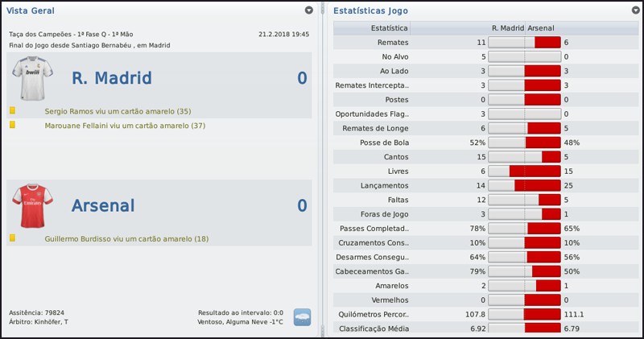
Task: Open the Vista Geral panel dropdown arrow
Action: pyautogui.click(x=309, y=10)
